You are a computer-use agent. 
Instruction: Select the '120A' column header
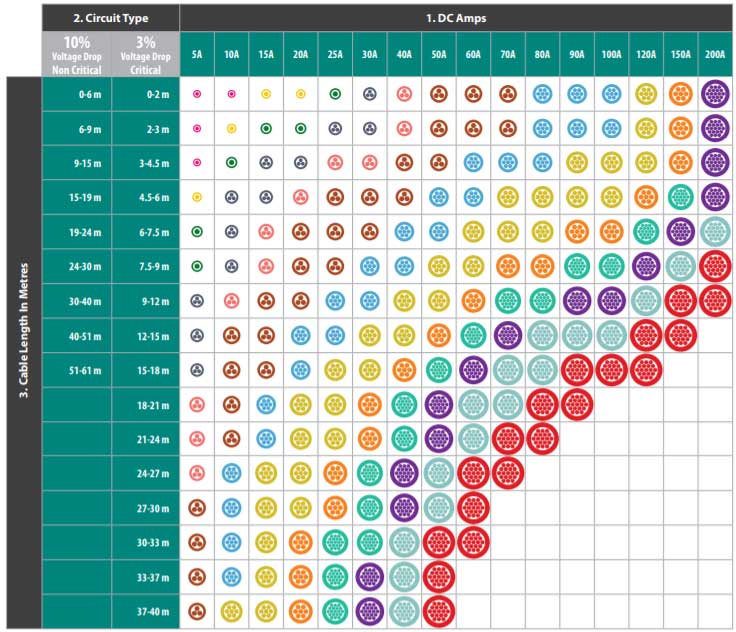[x=646, y=54]
